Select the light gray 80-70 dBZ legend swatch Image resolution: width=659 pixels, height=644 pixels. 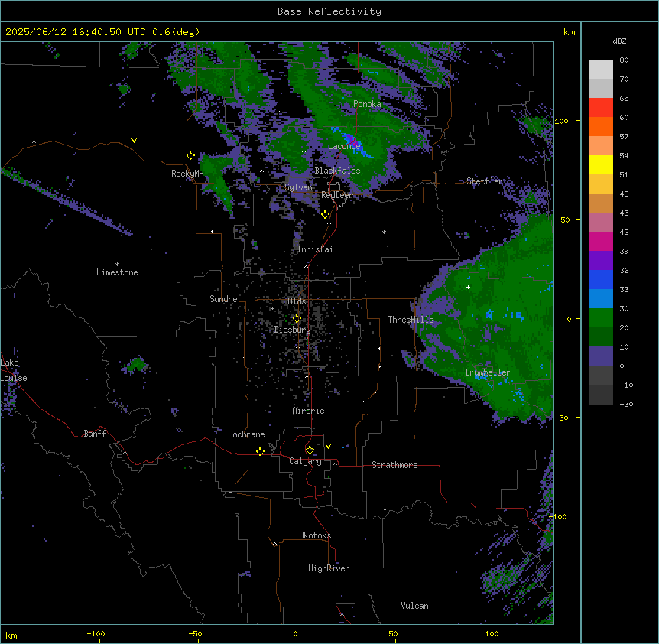(601, 70)
